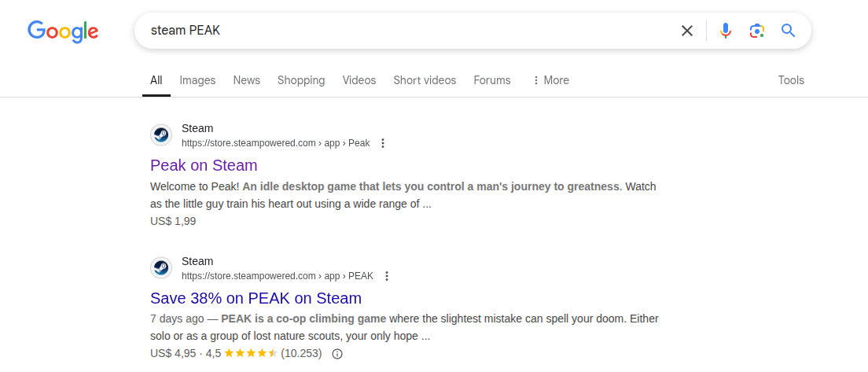Open the Shopping tab
868x372 pixels.
pyautogui.click(x=301, y=80)
